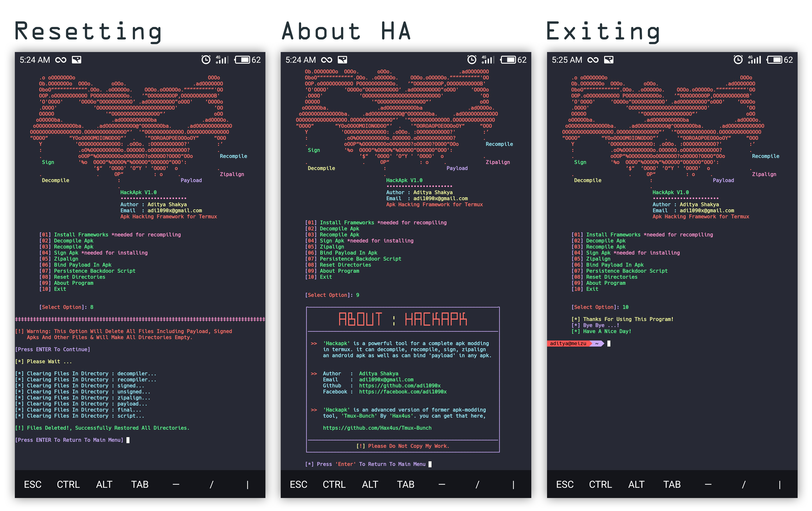Screen dimensions: 812x511
Task: Tap the 4G signal icon on right phone
Action: (754, 60)
